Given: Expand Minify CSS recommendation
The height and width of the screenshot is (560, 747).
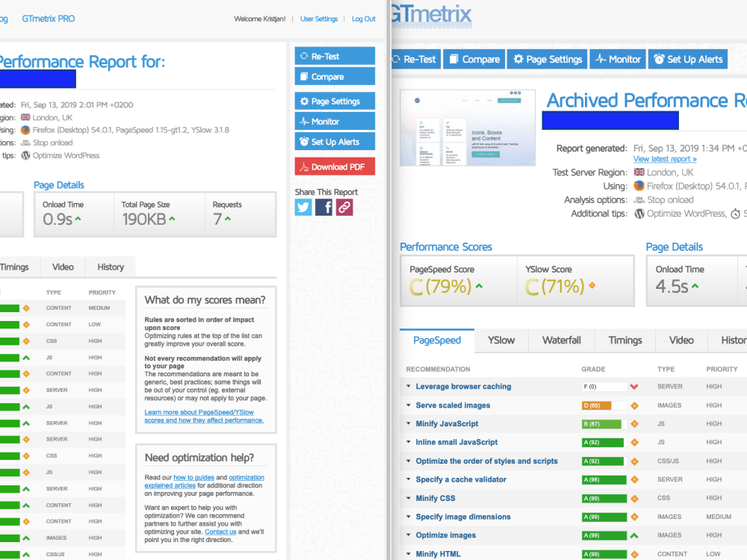Looking at the screenshot, I should tap(436, 498).
